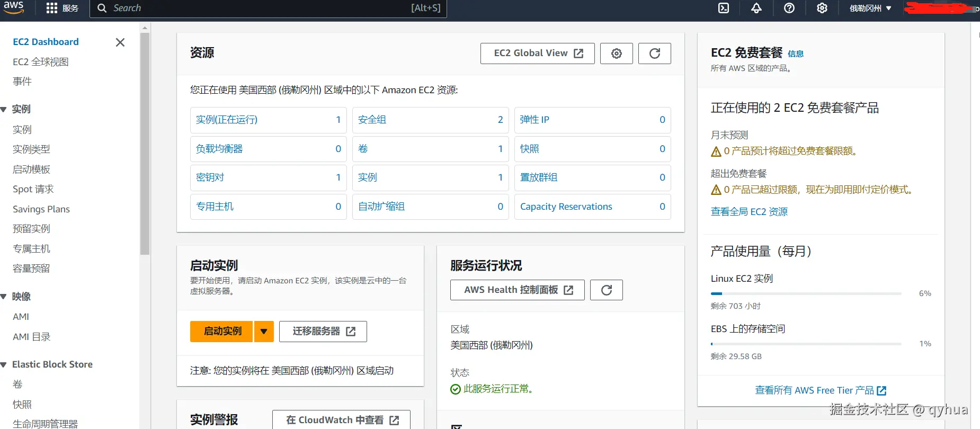Open AMI 目录 in the sidebar

pos(32,337)
